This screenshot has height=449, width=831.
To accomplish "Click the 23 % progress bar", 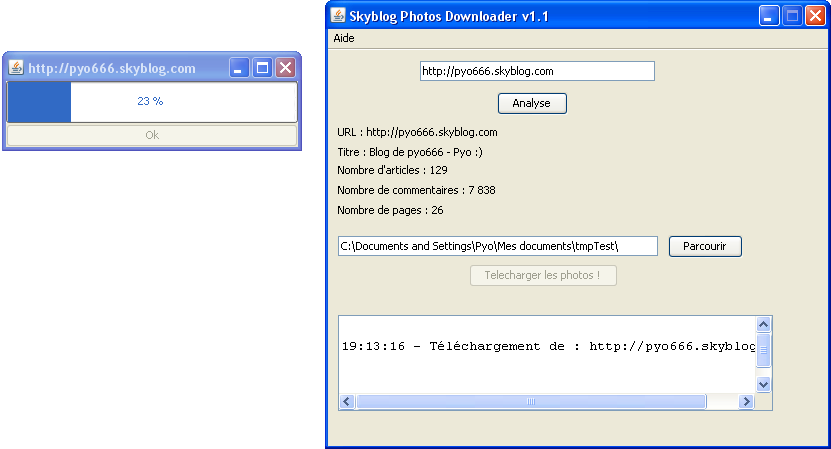I will (x=152, y=101).
